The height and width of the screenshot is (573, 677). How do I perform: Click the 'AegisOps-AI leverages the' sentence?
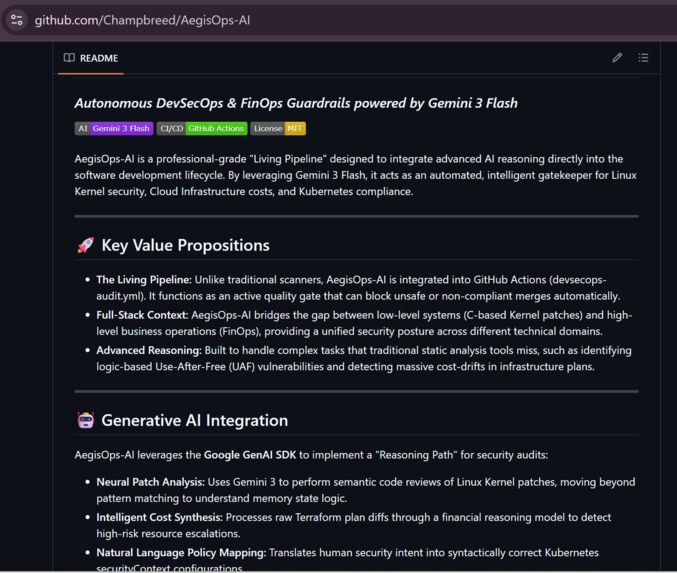[311, 455]
